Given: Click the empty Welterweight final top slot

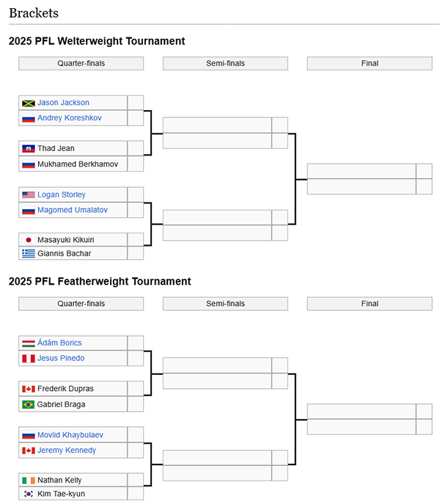Looking at the screenshot, I should 362,171.
